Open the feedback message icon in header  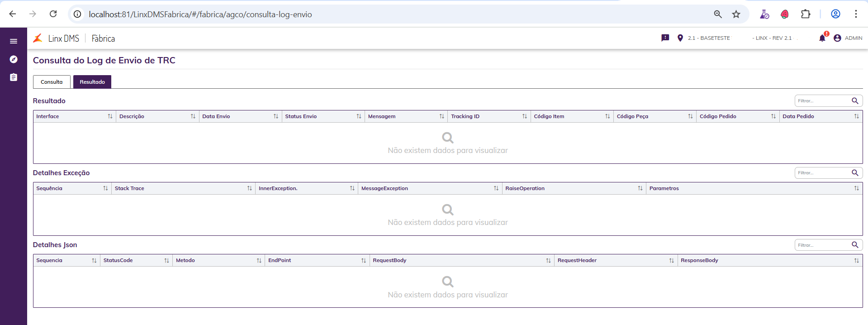point(665,38)
